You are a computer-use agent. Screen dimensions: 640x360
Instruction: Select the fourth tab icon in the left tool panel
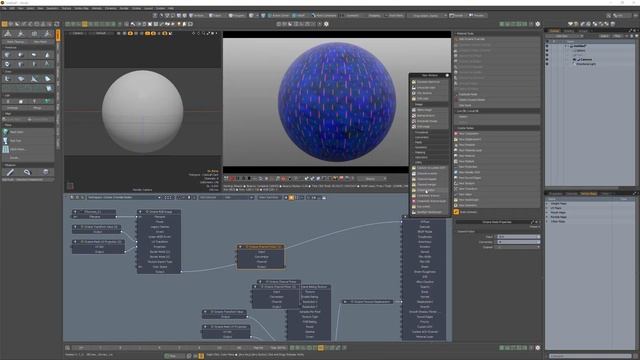(47, 34)
